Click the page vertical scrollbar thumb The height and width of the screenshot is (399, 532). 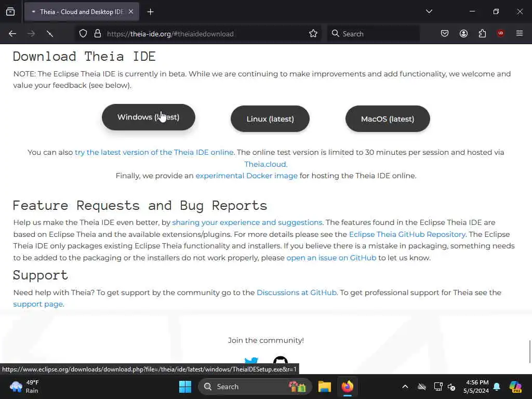(529, 352)
